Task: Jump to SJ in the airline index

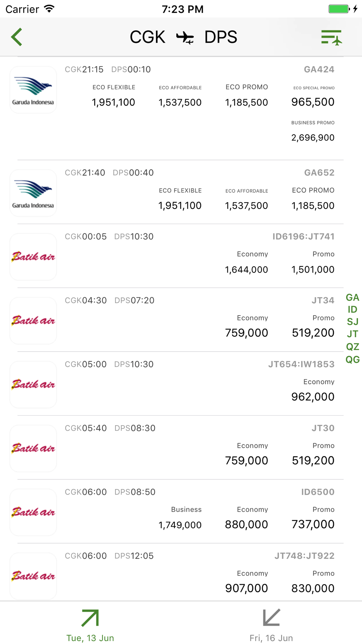Action: pos(352,322)
